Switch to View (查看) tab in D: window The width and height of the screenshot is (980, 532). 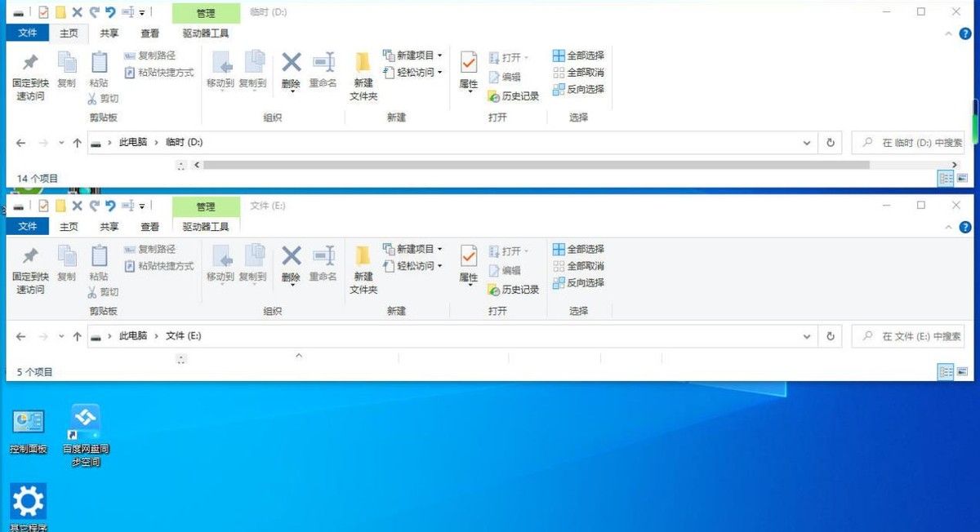coord(150,33)
